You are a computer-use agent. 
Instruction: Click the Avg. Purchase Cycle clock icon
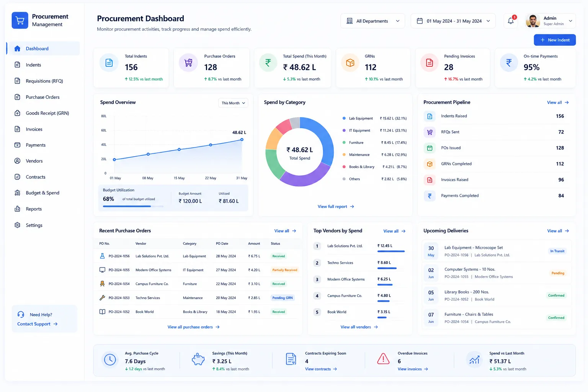coord(110,359)
